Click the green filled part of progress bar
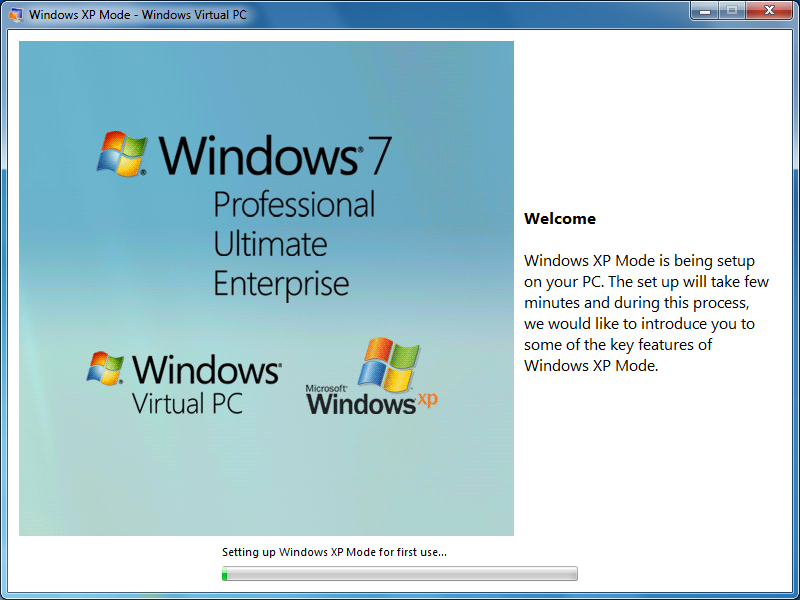The width and height of the screenshot is (800, 600). (225, 574)
